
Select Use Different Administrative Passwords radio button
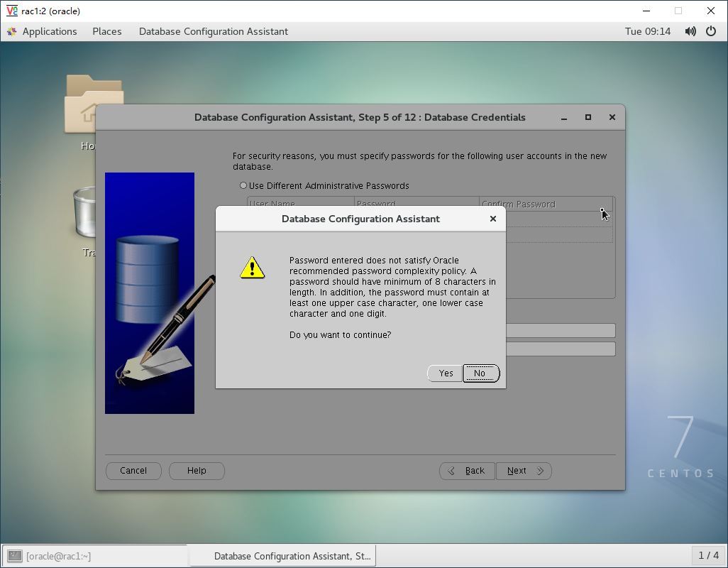click(x=243, y=185)
